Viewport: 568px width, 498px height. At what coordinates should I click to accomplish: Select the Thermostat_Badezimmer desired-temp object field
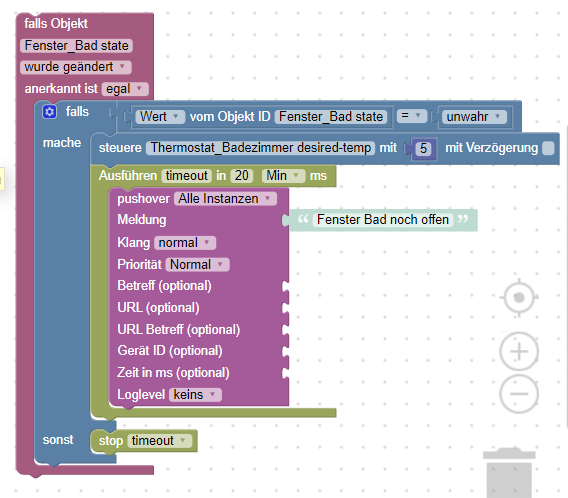point(260,148)
